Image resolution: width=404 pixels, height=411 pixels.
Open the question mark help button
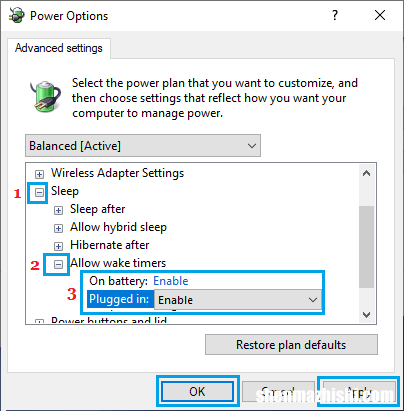click(335, 15)
